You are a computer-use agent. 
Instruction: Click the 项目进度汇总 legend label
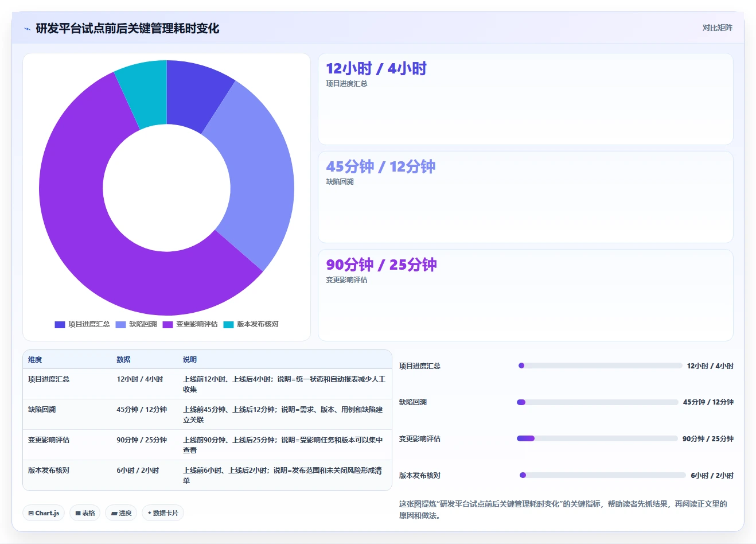89,324
